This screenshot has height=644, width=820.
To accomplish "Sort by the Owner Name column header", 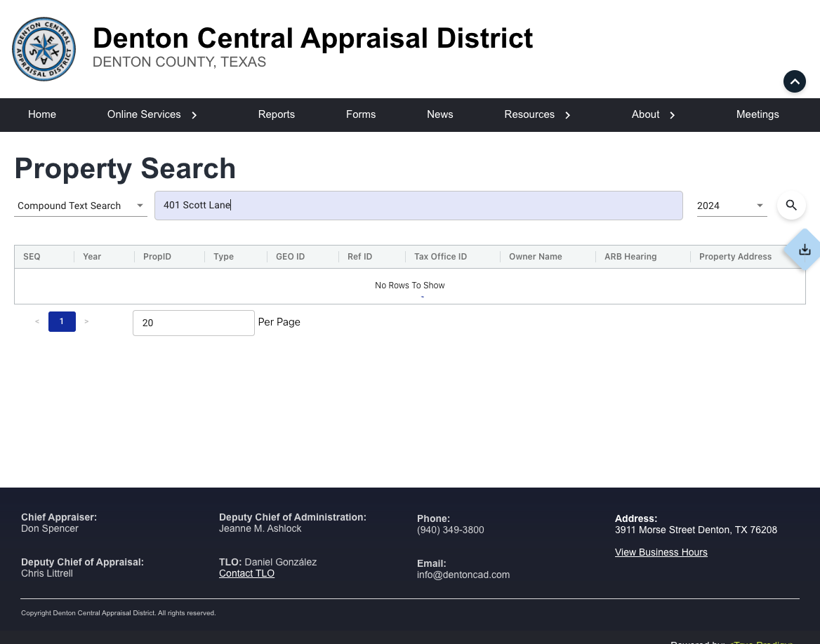I will (536, 257).
